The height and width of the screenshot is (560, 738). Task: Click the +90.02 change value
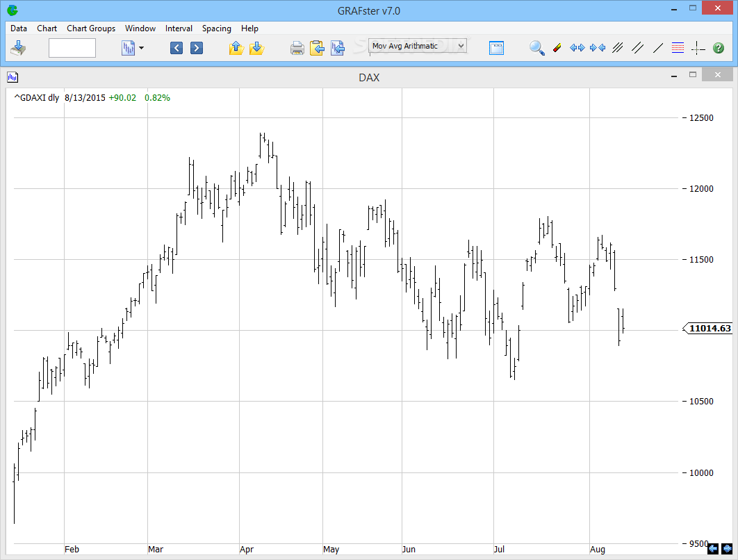point(122,98)
